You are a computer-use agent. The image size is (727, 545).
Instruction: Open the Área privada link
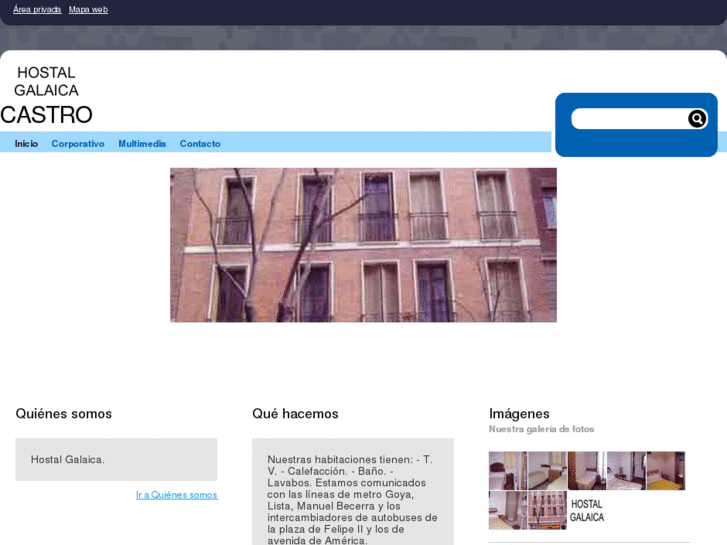pyautogui.click(x=37, y=9)
